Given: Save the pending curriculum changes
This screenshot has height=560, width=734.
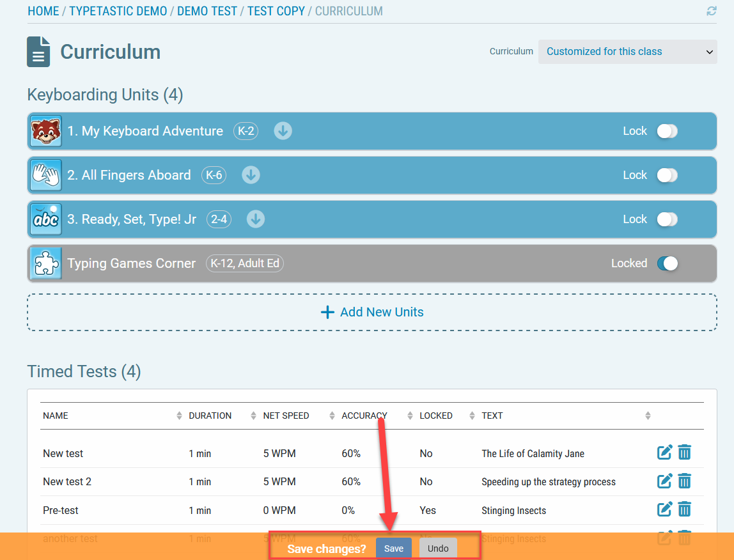Looking at the screenshot, I should tap(393, 548).
